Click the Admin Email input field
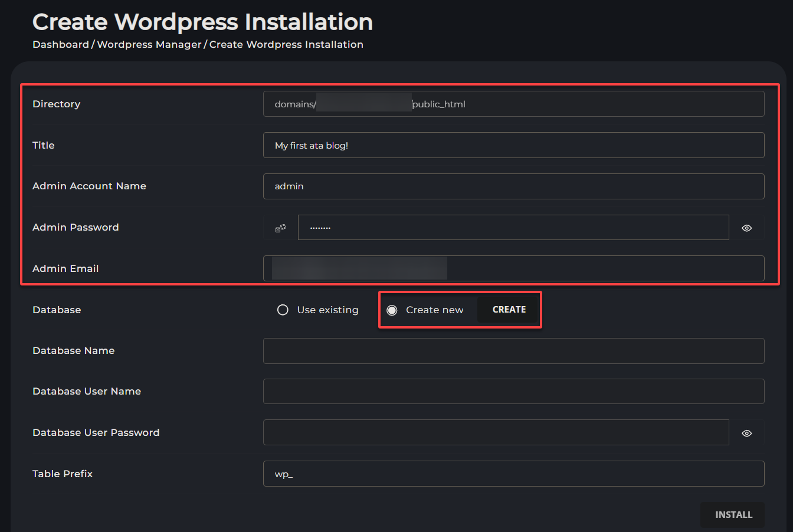This screenshot has width=793, height=532. (x=513, y=268)
